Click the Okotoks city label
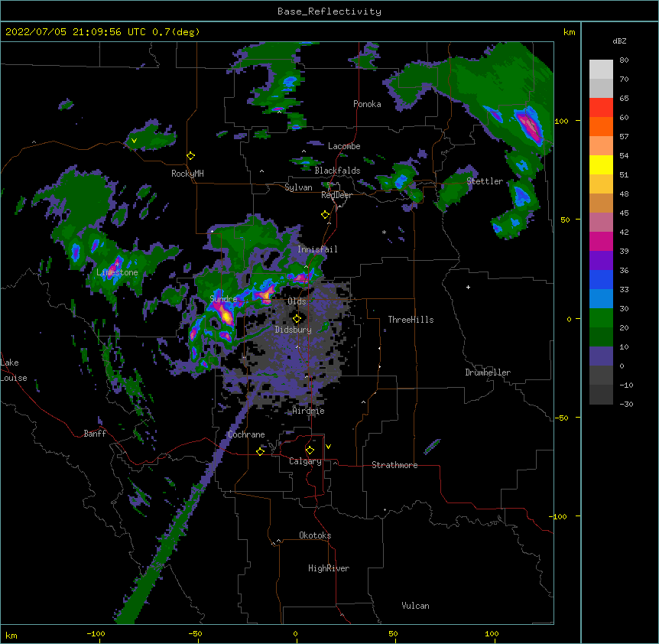Screen dimensions: 659x644 coord(315,535)
